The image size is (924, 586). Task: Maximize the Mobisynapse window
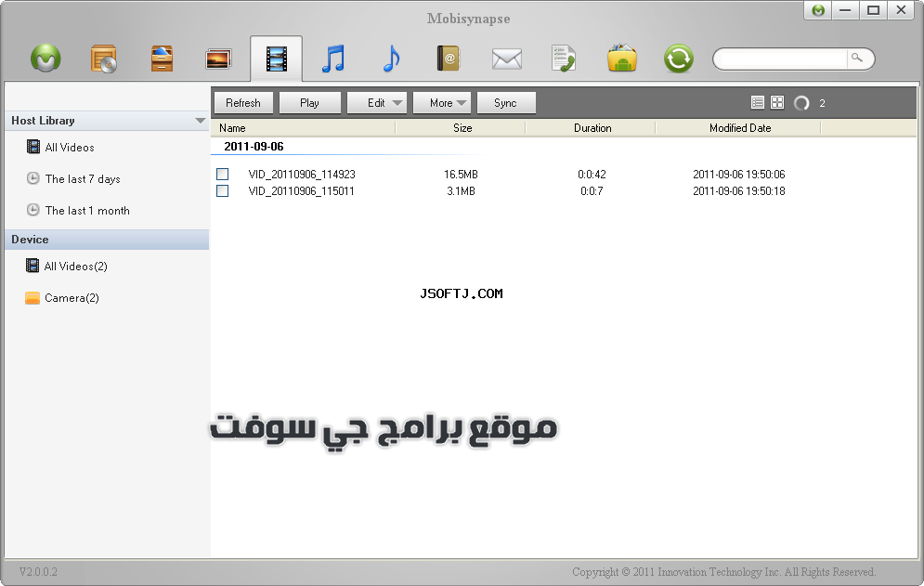(873, 10)
